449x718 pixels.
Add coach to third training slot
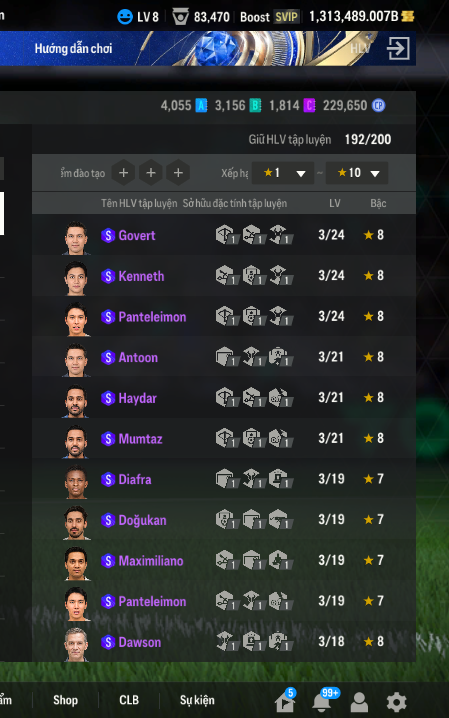click(x=179, y=173)
